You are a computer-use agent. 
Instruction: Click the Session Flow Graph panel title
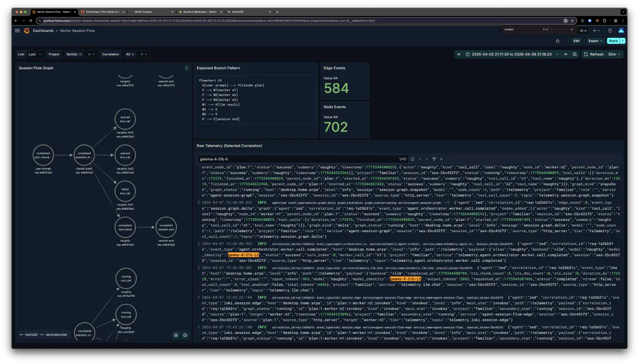pyautogui.click(x=36, y=68)
